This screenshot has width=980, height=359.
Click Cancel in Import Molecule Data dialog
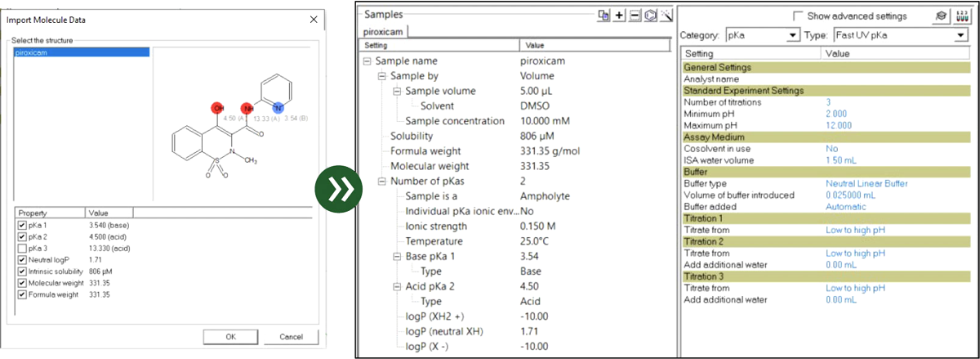[x=291, y=336]
